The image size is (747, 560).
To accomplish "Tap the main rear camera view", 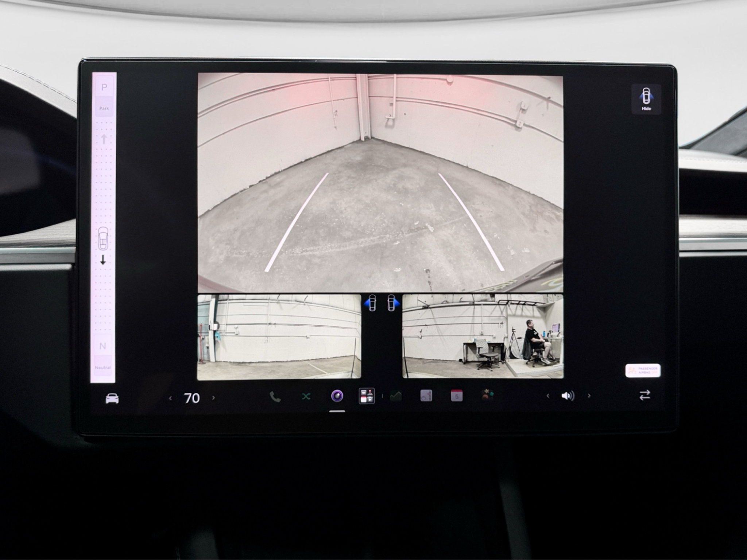I will point(380,182).
